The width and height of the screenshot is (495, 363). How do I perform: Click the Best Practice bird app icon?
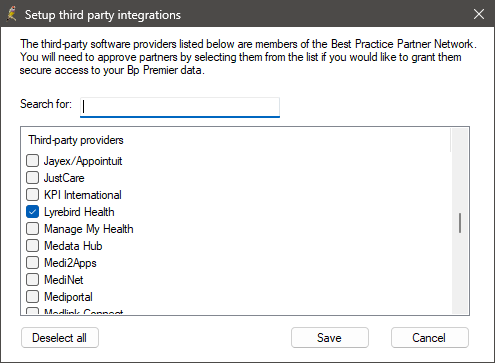12,14
